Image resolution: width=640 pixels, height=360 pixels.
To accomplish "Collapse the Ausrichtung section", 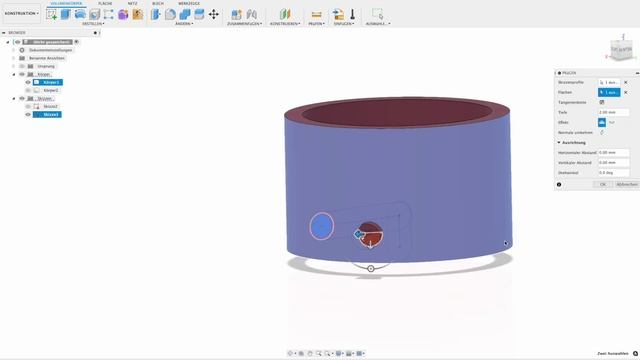I will [559, 142].
